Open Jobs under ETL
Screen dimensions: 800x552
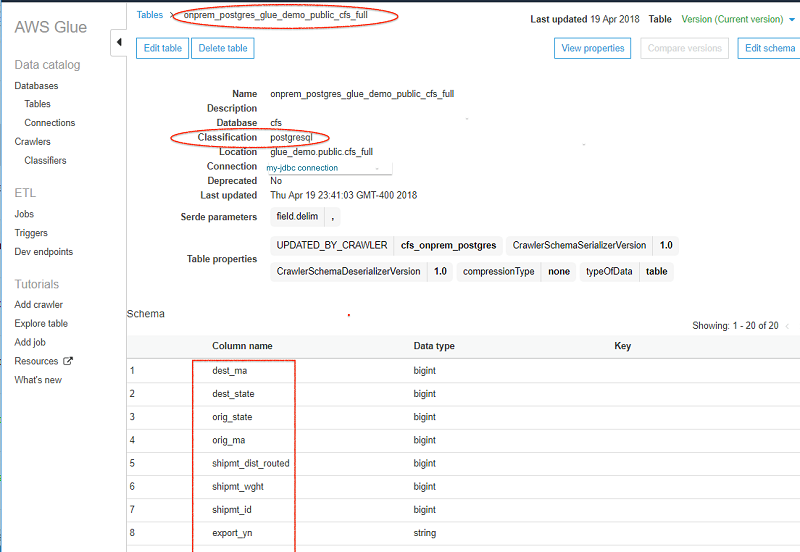24,214
